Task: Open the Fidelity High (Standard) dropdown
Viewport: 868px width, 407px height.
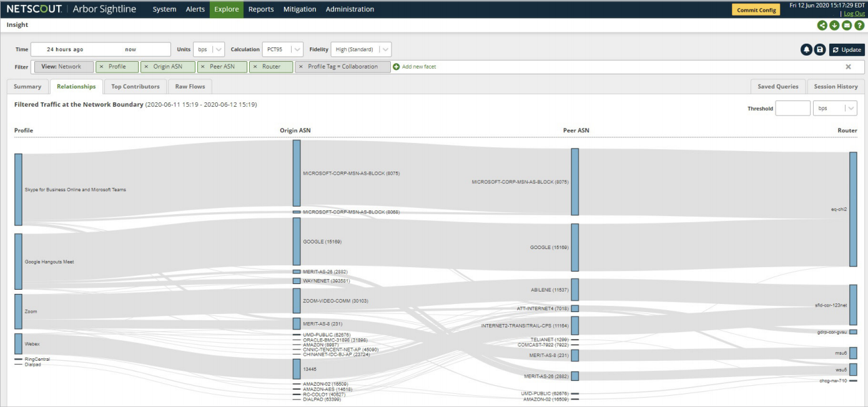Action: click(x=361, y=49)
